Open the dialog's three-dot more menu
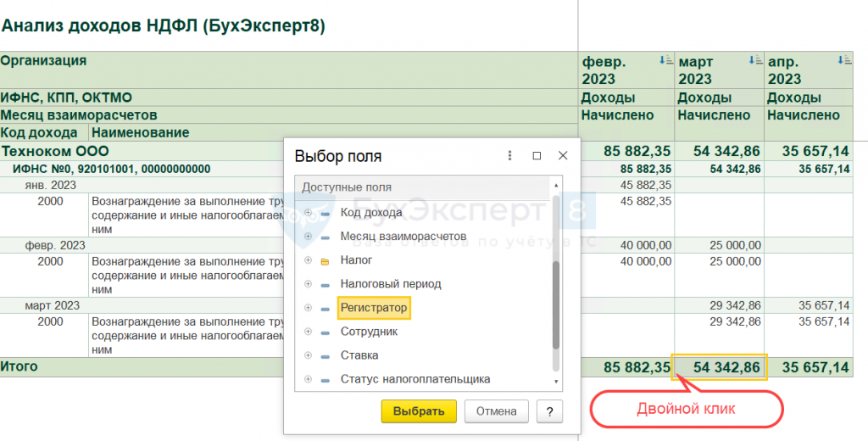This screenshot has width=868, height=441. pyautogui.click(x=509, y=156)
